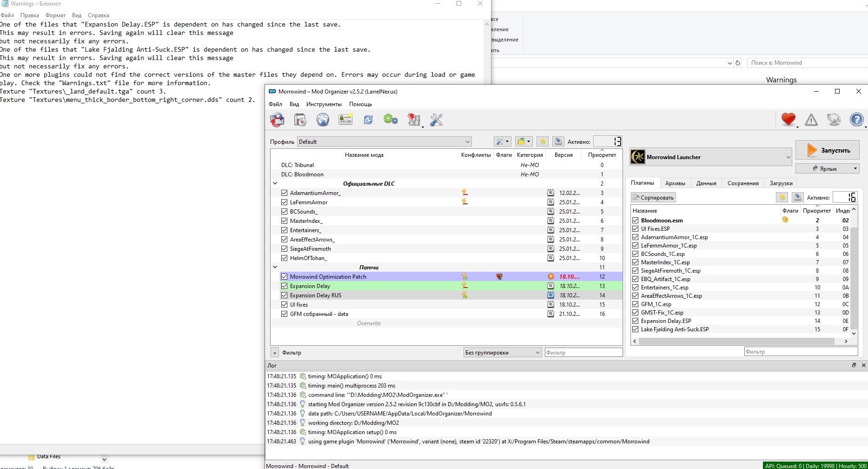
Task: Click conflict icon on LeFemmArmor row
Action: click(464, 202)
